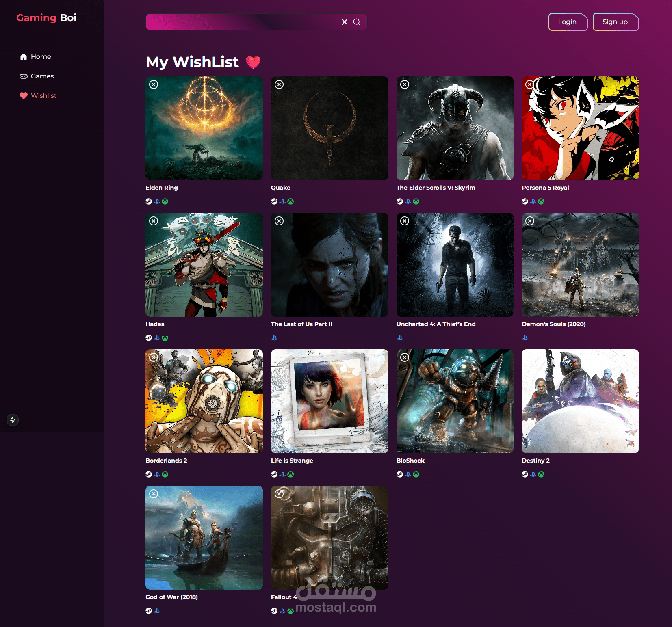
Task: Remove The Last of Us Part II
Action: point(279,221)
